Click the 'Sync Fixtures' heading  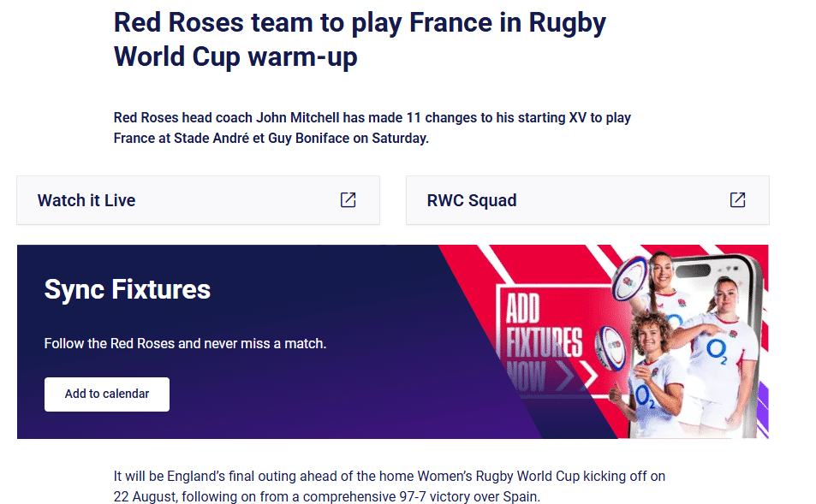(128, 289)
